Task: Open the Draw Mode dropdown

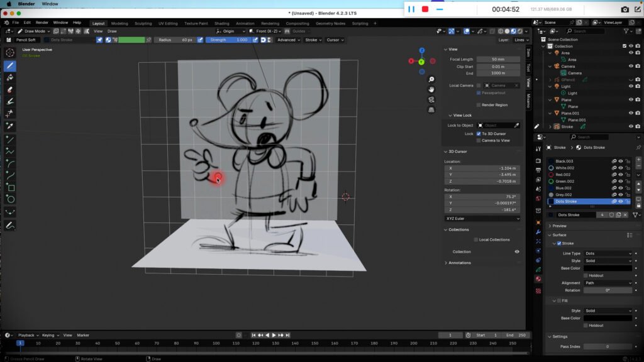Action: coord(34,31)
